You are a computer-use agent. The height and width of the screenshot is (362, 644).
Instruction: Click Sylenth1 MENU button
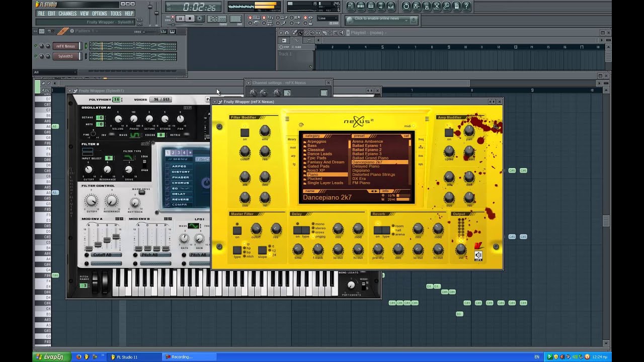[178, 159]
